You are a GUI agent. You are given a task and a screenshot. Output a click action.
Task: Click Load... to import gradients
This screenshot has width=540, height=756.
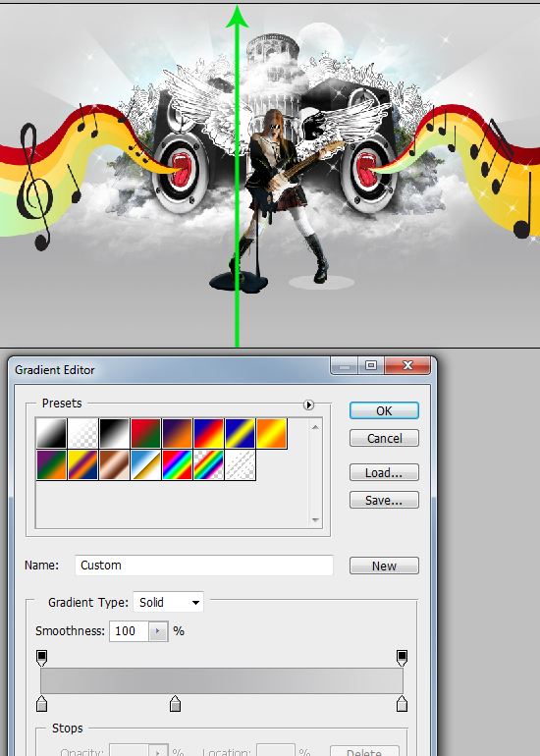(x=384, y=472)
